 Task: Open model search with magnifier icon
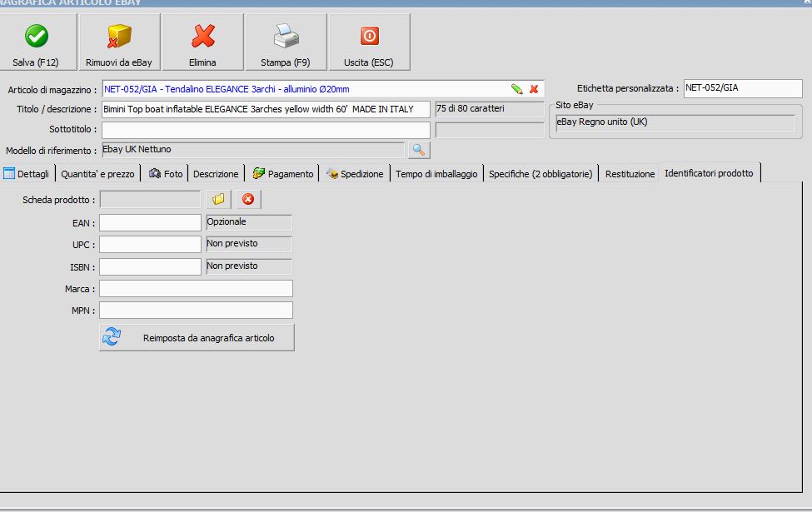point(418,150)
